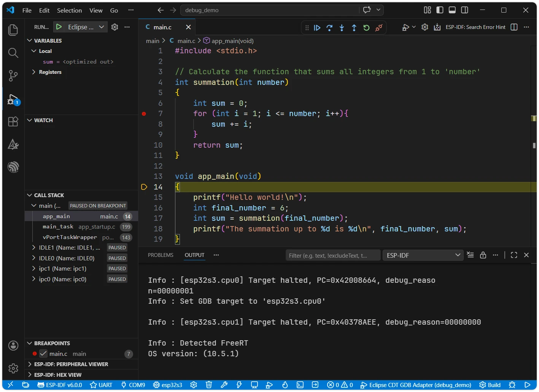
Task: Select main_task frame in call stack
Action: click(x=81, y=227)
